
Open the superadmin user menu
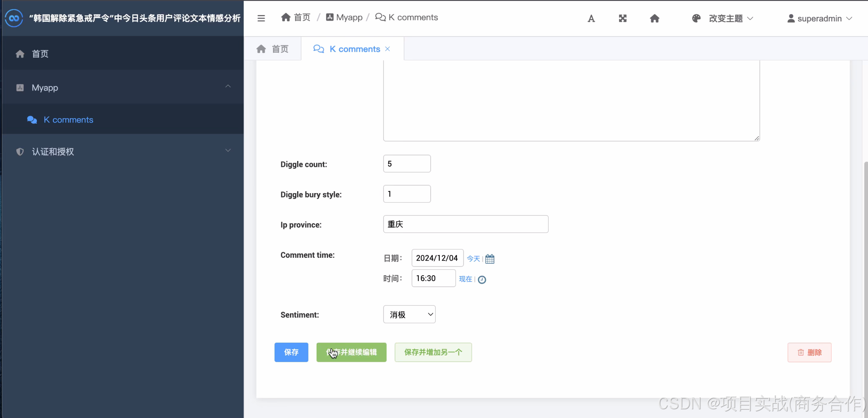pyautogui.click(x=819, y=19)
